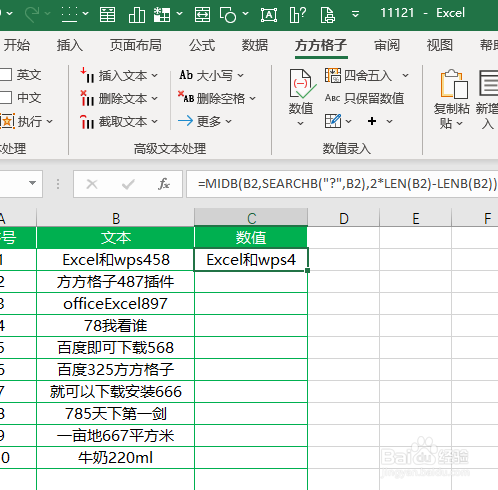The width and height of the screenshot is (498, 490).
Task: Click the shapes icon in quick access toolbar
Action: tap(228, 14)
